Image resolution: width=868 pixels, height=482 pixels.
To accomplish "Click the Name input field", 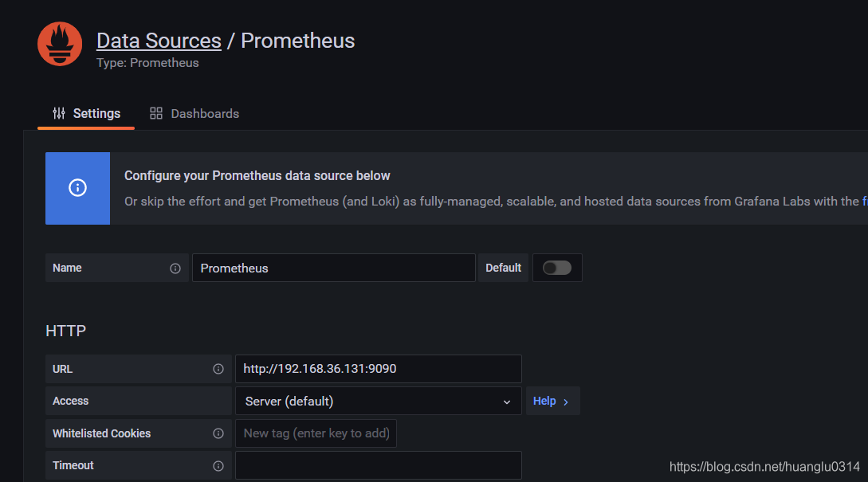I will [333, 268].
